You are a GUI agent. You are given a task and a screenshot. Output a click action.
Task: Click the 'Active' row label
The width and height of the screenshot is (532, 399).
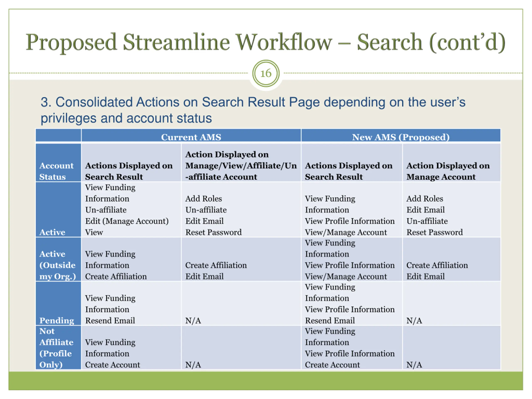[x=52, y=232]
